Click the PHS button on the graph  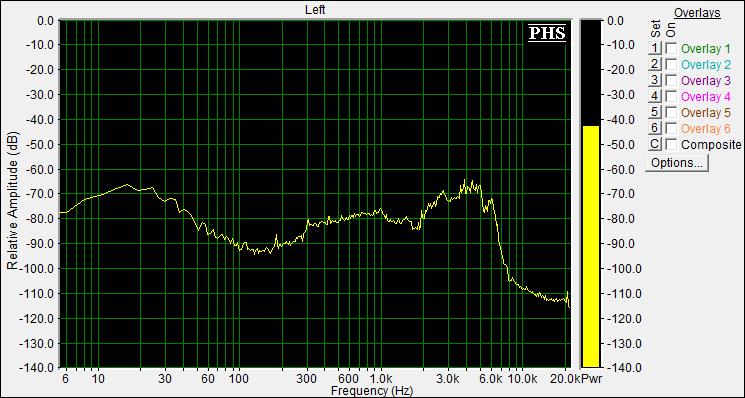pos(547,33)
